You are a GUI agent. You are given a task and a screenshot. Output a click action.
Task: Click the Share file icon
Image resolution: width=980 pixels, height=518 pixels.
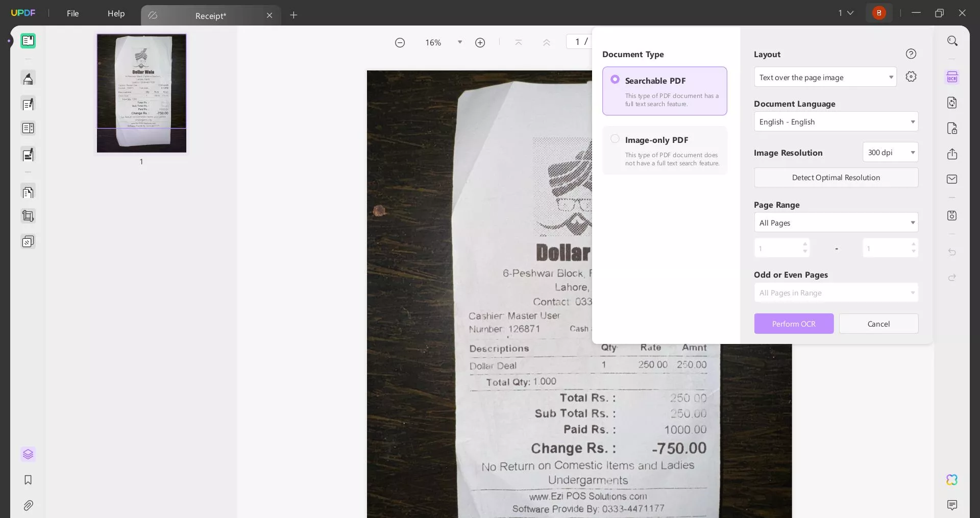tap(952, 154)
